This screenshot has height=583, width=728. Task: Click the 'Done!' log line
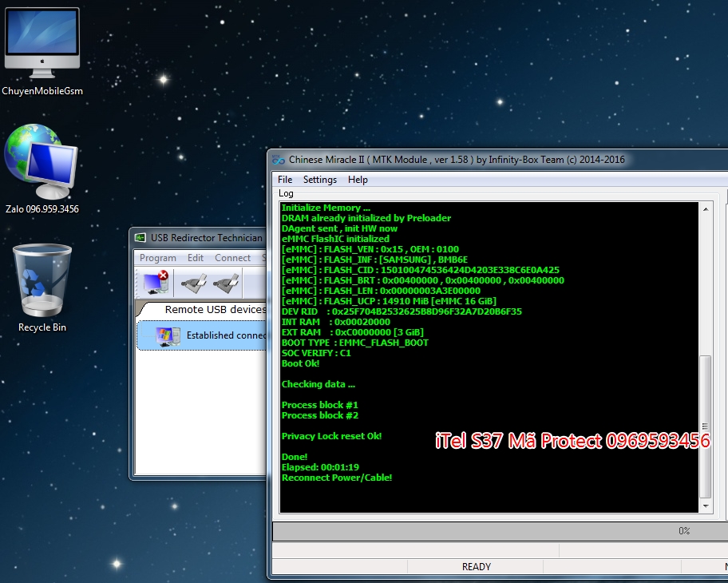click(x=295, y=457)
